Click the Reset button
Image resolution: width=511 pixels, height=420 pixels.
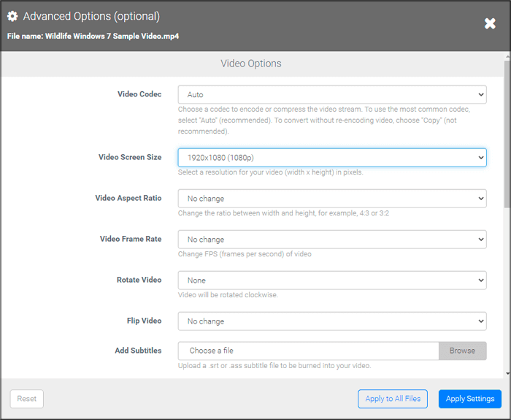tap(27, 399)
